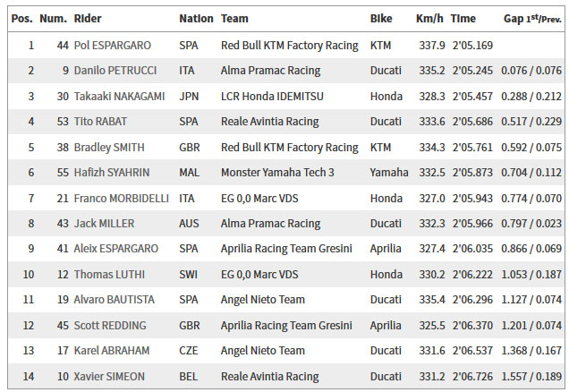
Task: Click the LCR Honda IDEMITSU team cell
Action: 272,96
